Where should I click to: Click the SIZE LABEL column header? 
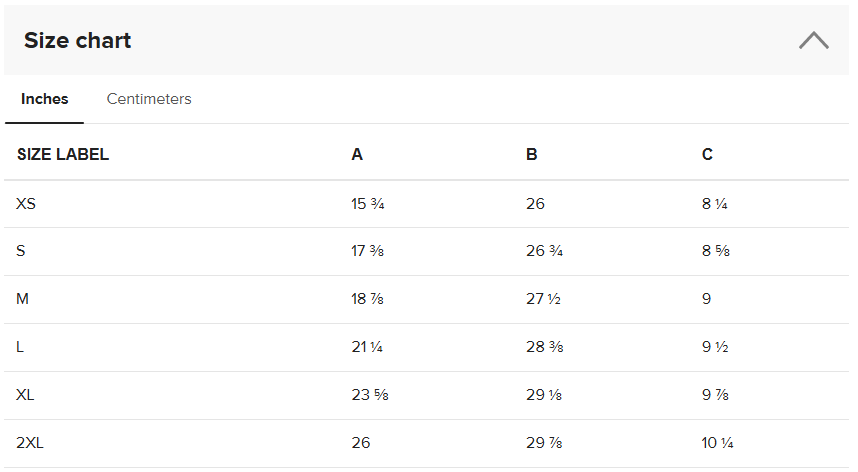pyautogui.click(x=63, y=155)
